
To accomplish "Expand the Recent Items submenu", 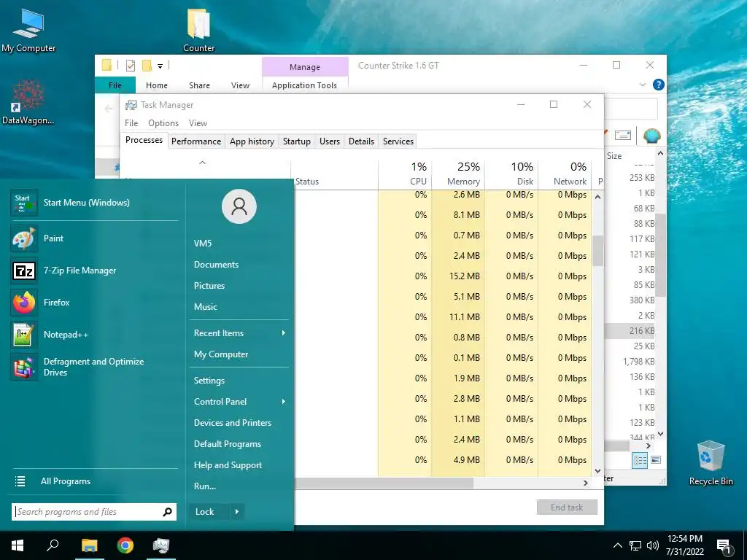I will [x=284, y=332].
